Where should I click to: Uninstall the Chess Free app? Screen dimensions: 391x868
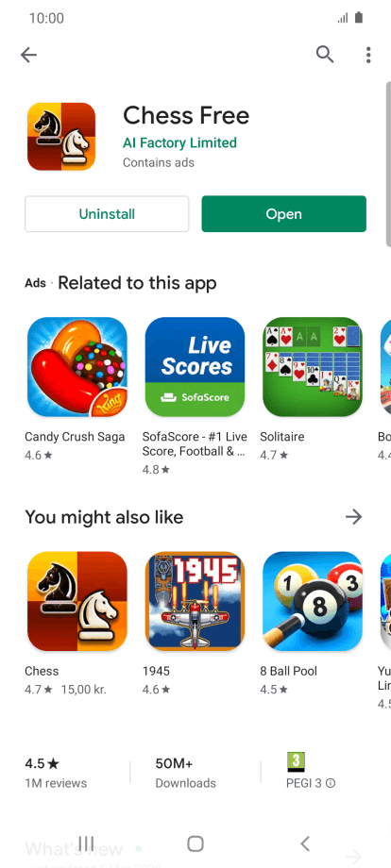click(107, 213)
